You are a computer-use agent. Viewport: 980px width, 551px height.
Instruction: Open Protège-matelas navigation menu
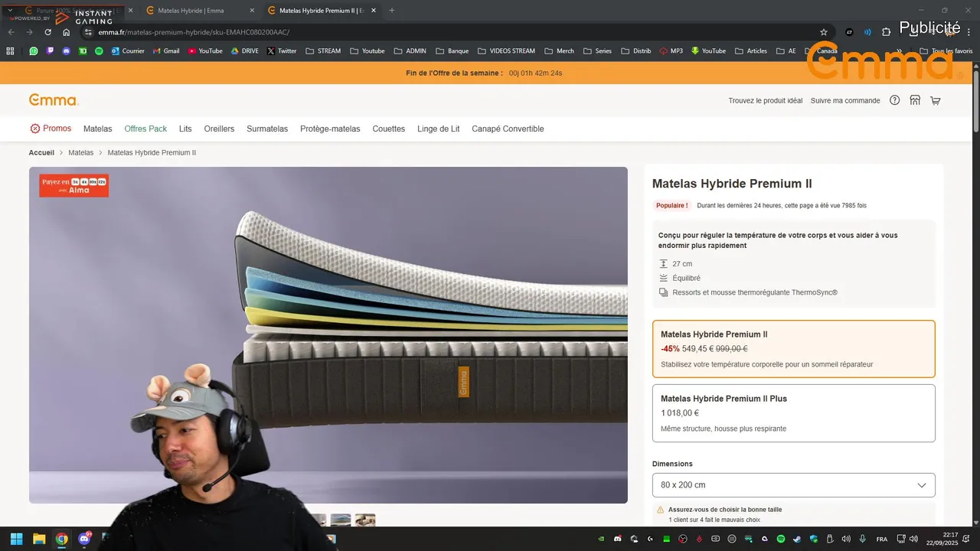point(330,129)
